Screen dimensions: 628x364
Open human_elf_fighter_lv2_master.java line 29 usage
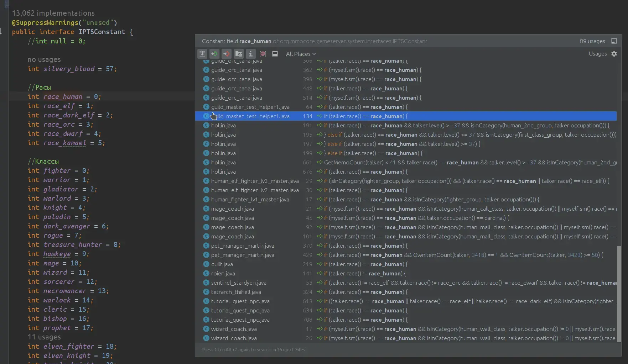coord(406,181)
